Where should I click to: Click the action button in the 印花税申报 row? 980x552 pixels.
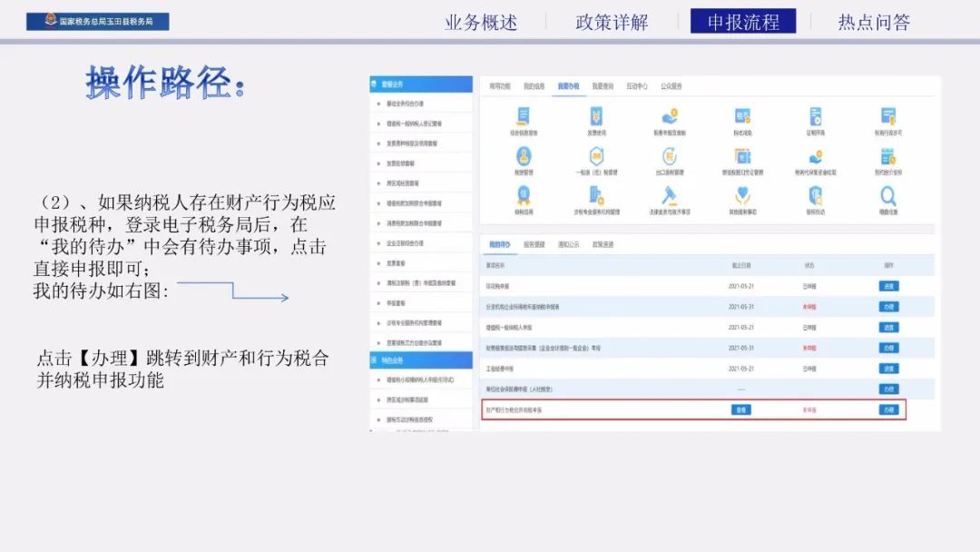pos(888,286)
